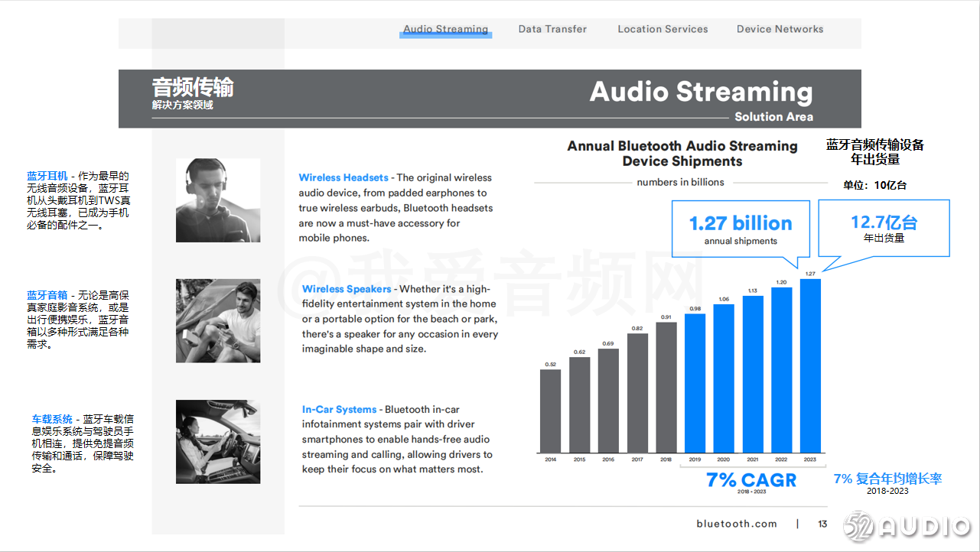Click the numbers in billions label
Screen dimensions: 980x552
tap(680, 182)
